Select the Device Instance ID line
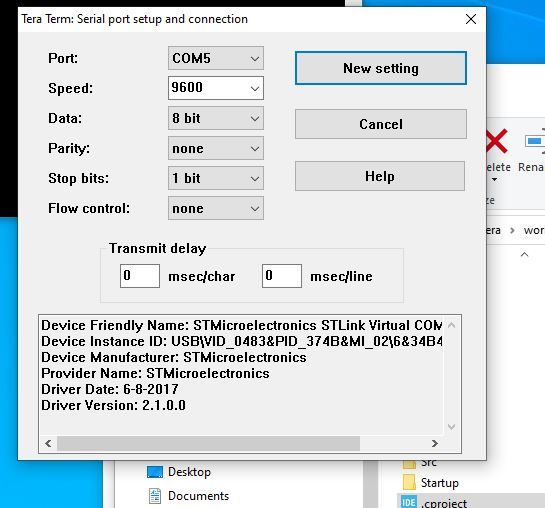 (242, 342)
